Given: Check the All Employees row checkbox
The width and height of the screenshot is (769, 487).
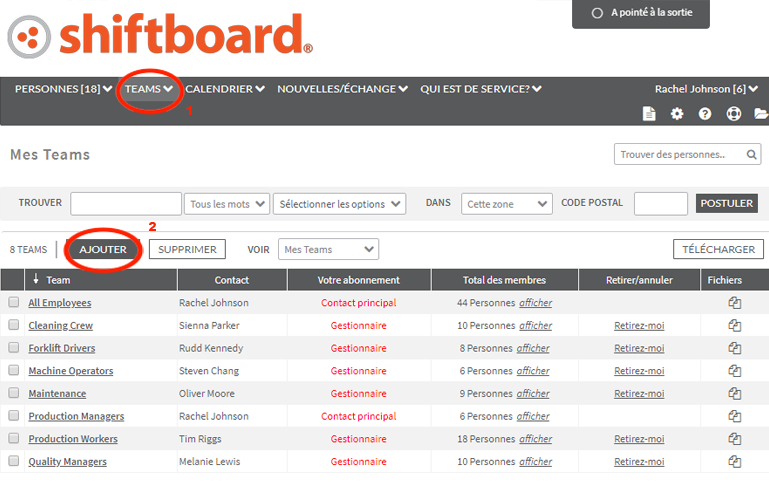Looking at the screenshot, I should click(14, 302).
